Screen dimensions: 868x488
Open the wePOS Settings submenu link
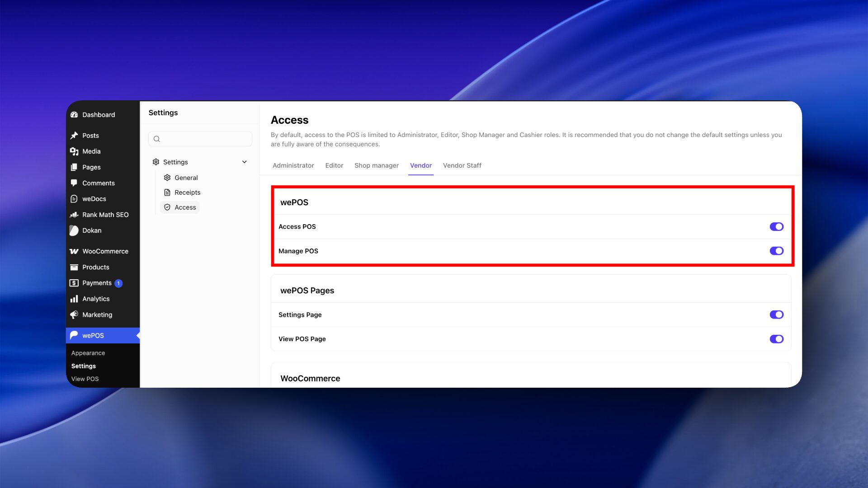click(84, 366)
